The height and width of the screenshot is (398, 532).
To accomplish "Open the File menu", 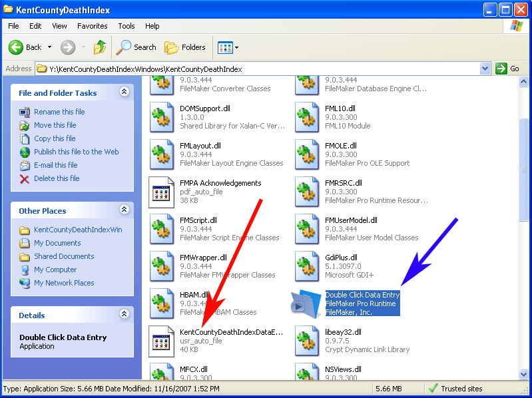I will (13, 26).
